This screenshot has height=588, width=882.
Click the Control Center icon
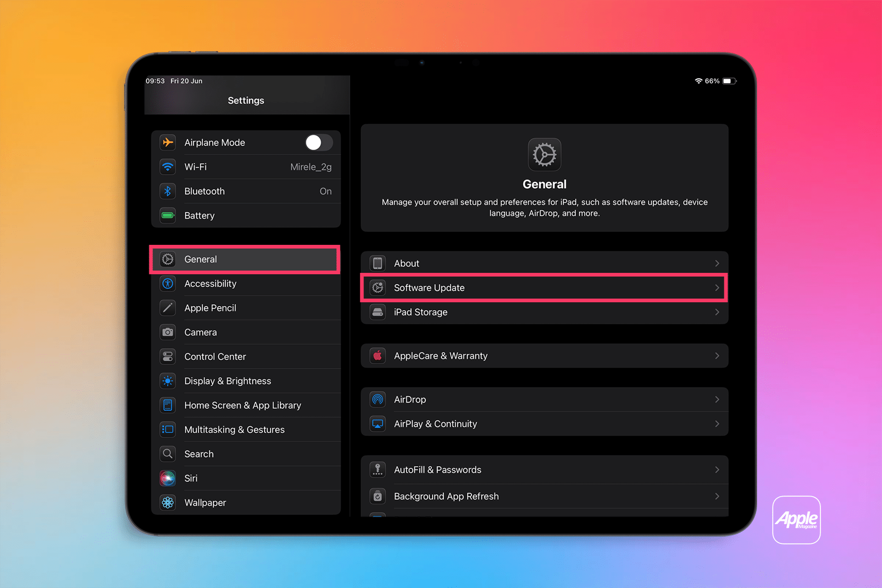point(168,356)
